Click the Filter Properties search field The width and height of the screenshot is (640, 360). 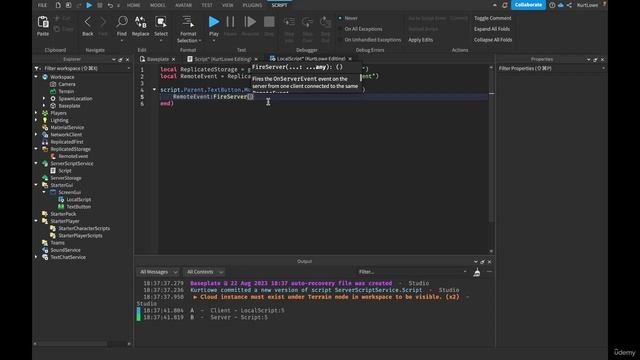tap(551, 69)
